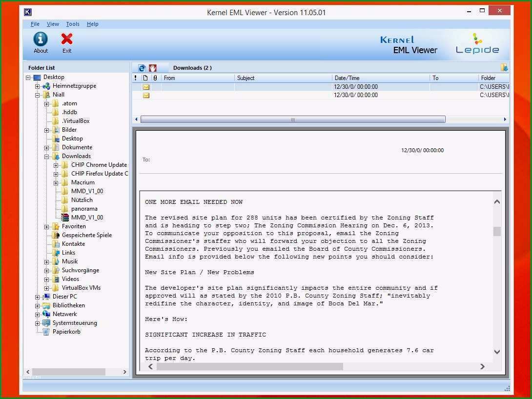Sort emails by the From column
The width and height of the screenshot is (532, 399).
coord(198,78)
